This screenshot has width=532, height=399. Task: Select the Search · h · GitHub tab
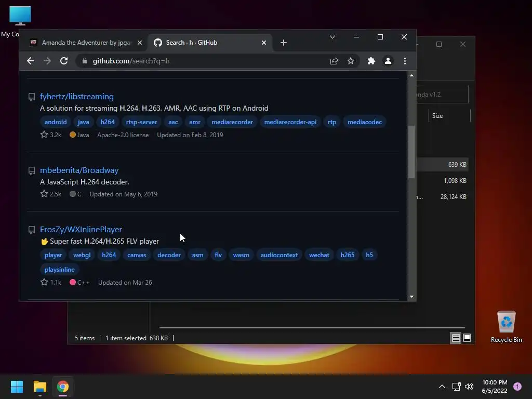coord(210,43)
